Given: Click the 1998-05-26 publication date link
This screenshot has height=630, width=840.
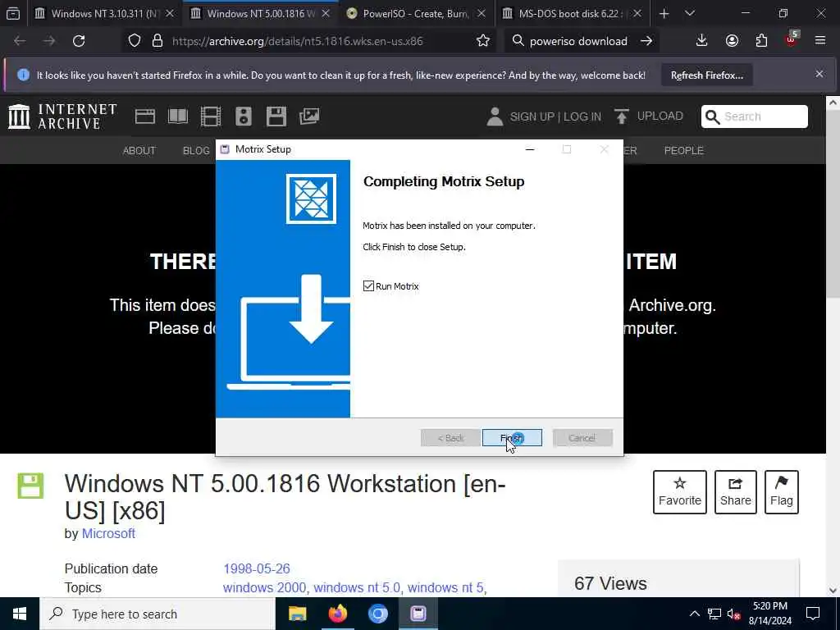Looking at the screenshot, I should point(257,568).
